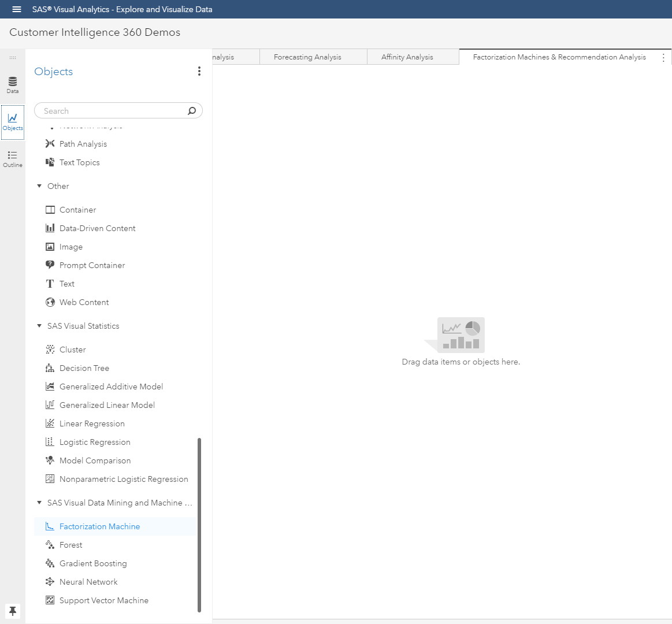Viewport: 672px width, 624px height.
Task: Collapse the SAS Visual Statistics section
Action: click(x=39, y=326)
